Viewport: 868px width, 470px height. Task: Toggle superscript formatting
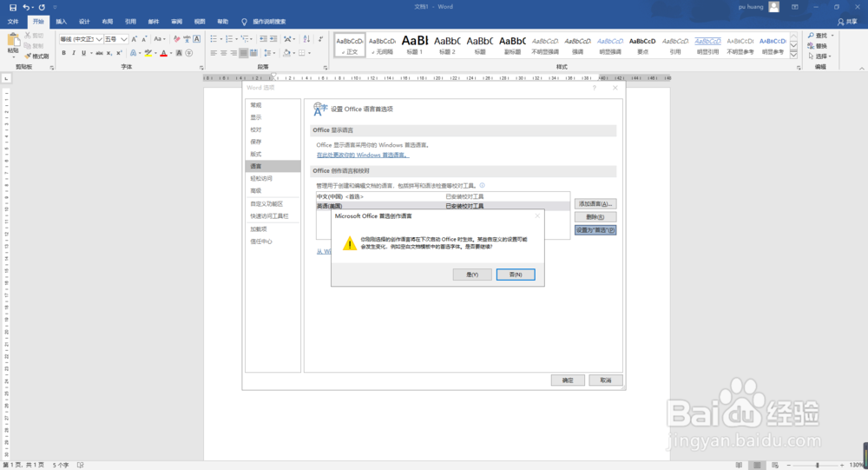click(x=119, y=53)
